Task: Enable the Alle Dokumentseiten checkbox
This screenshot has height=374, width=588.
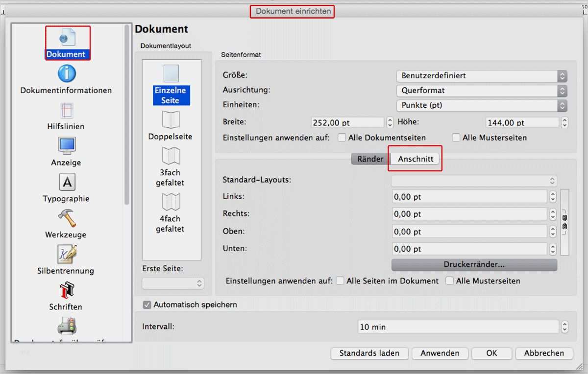Action: 342,138
